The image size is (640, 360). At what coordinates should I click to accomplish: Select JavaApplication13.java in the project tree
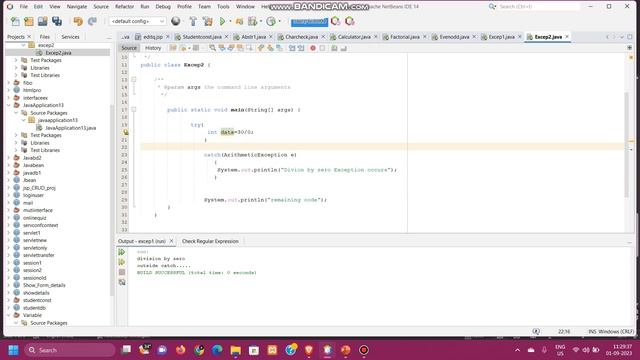[70, 128]
